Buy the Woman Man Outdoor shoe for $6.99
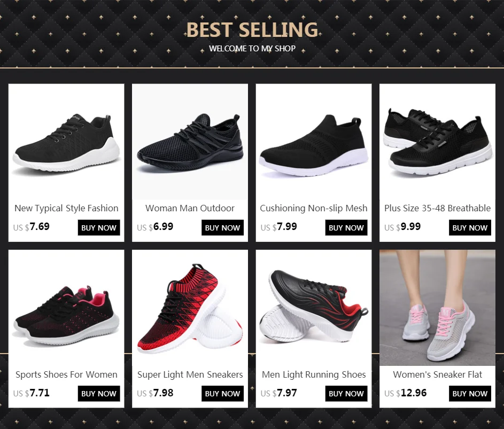504x429 pixels. pos(222,228)
